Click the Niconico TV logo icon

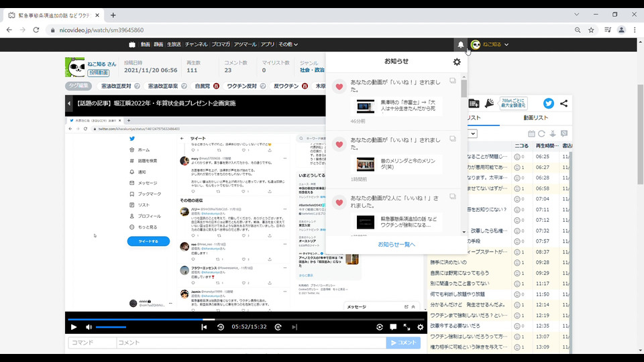tap(132, 44)
